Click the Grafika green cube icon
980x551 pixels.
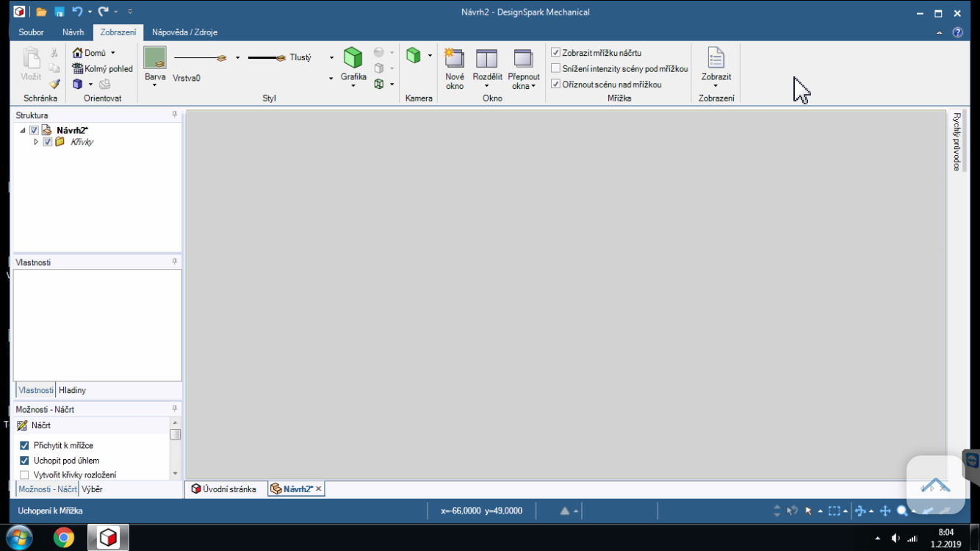(x=353, y=58)
